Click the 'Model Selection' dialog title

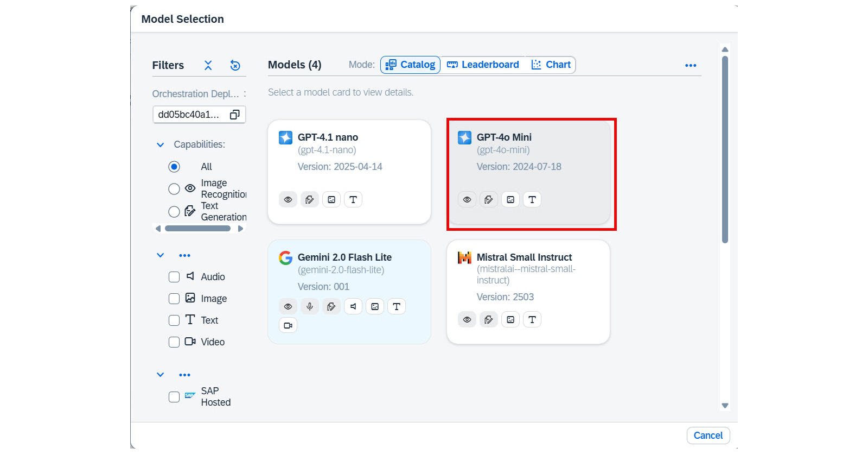(182, 19)
